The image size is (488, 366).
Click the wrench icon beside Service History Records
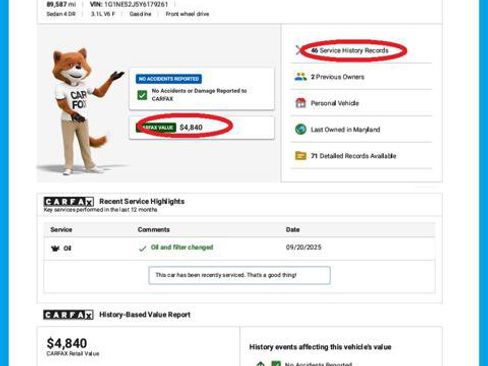pyautogui.click(x=298, y=50)
